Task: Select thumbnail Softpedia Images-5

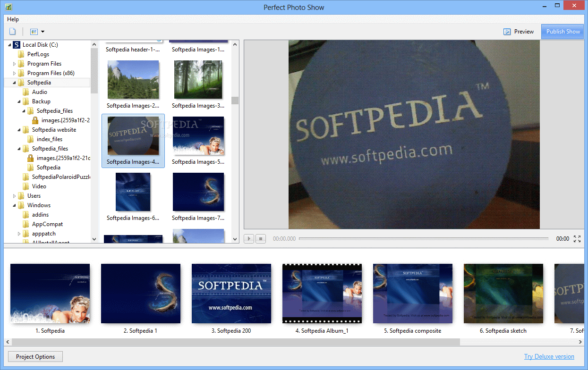Action: point(198,136)
